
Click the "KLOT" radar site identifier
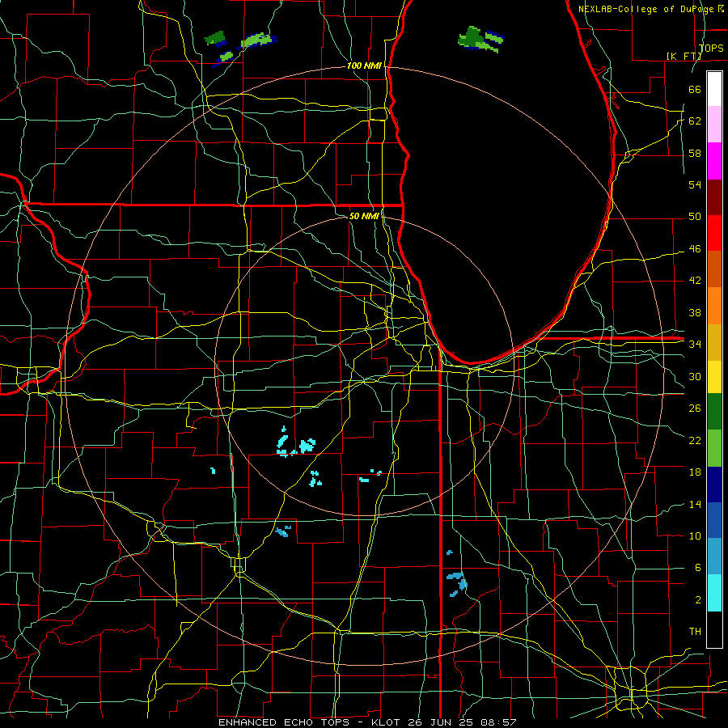(x=387, y=722)
